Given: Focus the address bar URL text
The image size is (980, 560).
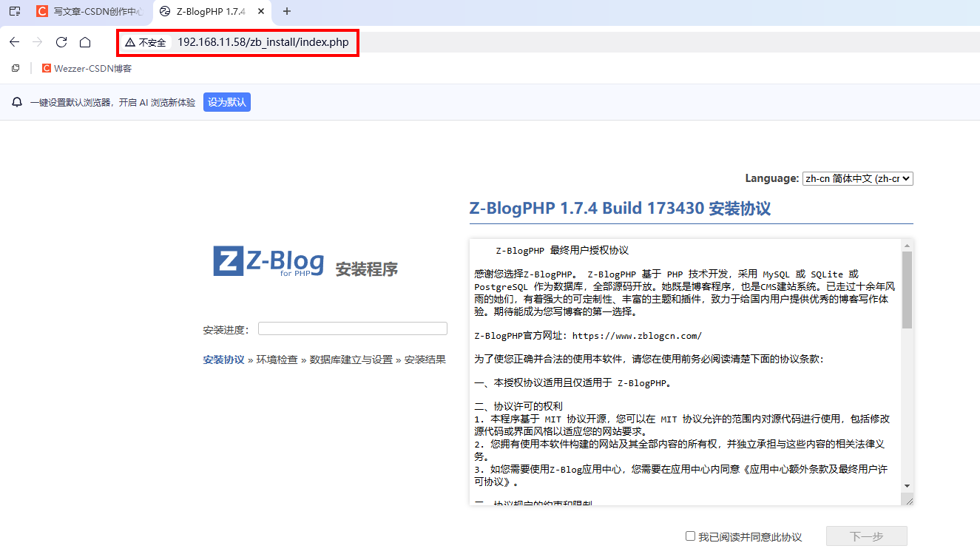Looking at the screenshot, I should tap(263, 42).
